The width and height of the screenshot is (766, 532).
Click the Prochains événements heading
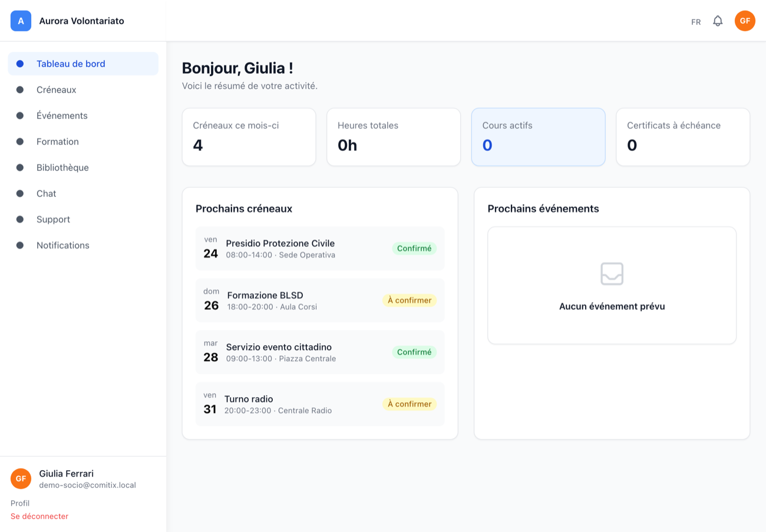543,209
